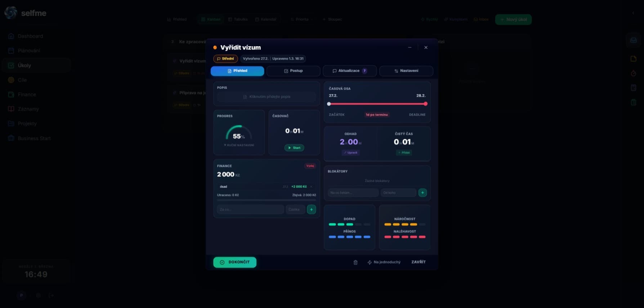Go to the Nastavení tab
Screen dimensions: 644x308
coord(406,71)
